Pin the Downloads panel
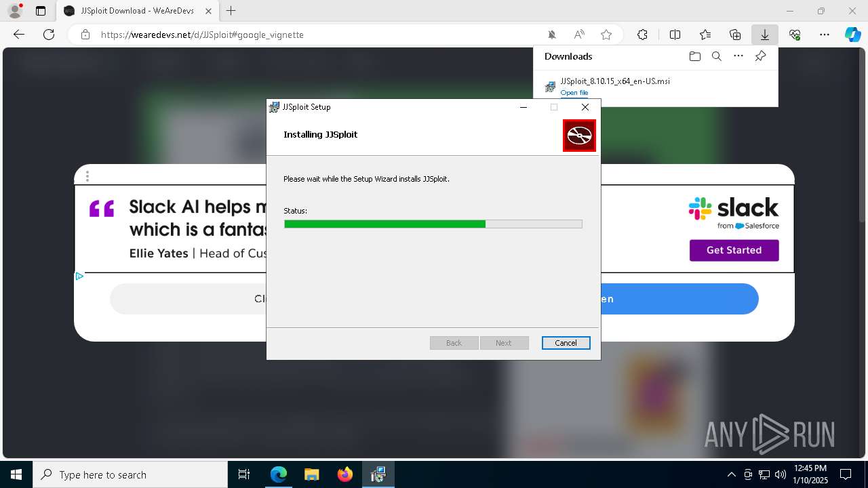This screenshot has height=488, width=868. [x=760, y=56]
